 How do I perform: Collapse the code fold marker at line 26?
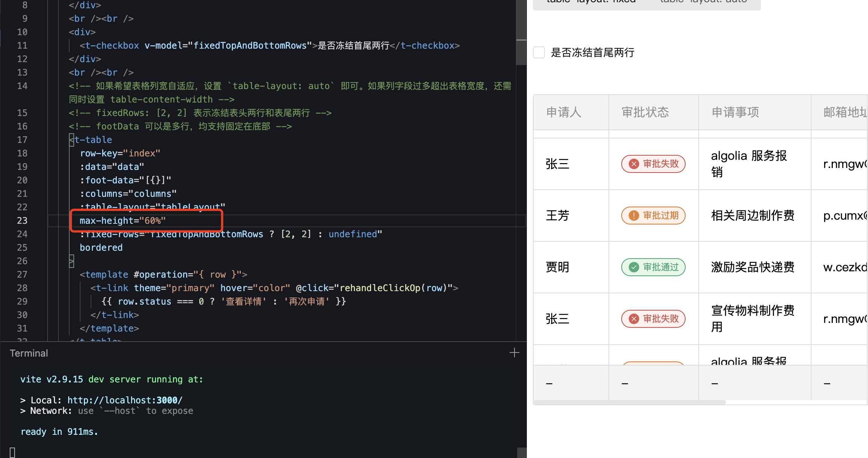(x=71, y=261)
